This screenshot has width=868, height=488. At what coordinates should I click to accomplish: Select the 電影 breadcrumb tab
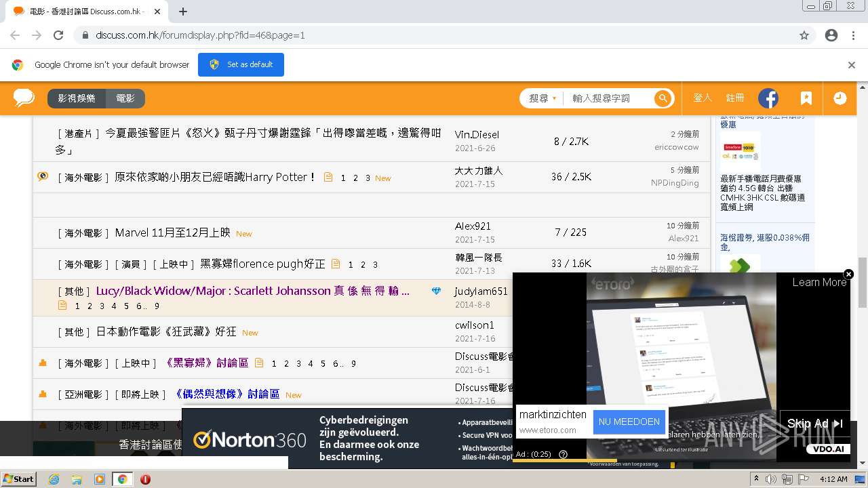coord(125,98)
